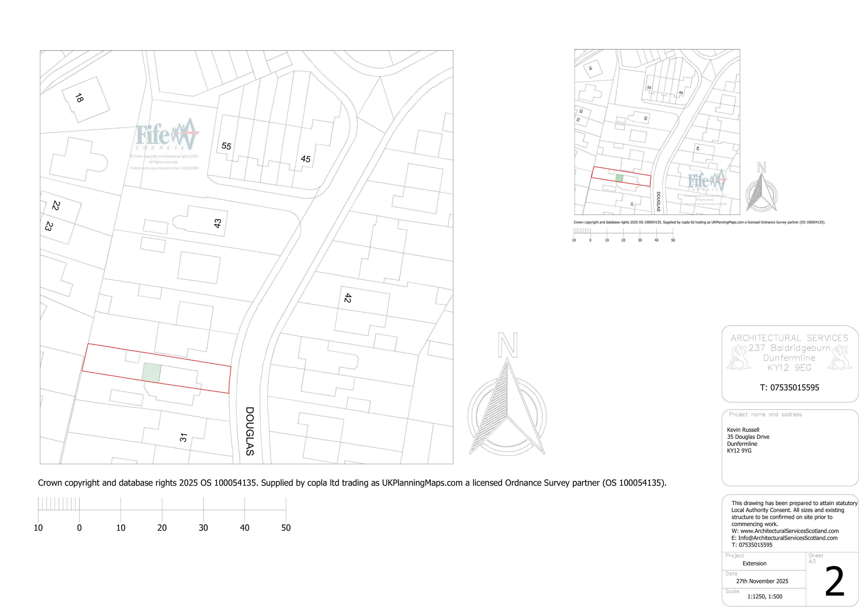868x614 pixels.
Task: Click the ARCHITECTURAL SERVICES heading
Action: click(789, 338)
